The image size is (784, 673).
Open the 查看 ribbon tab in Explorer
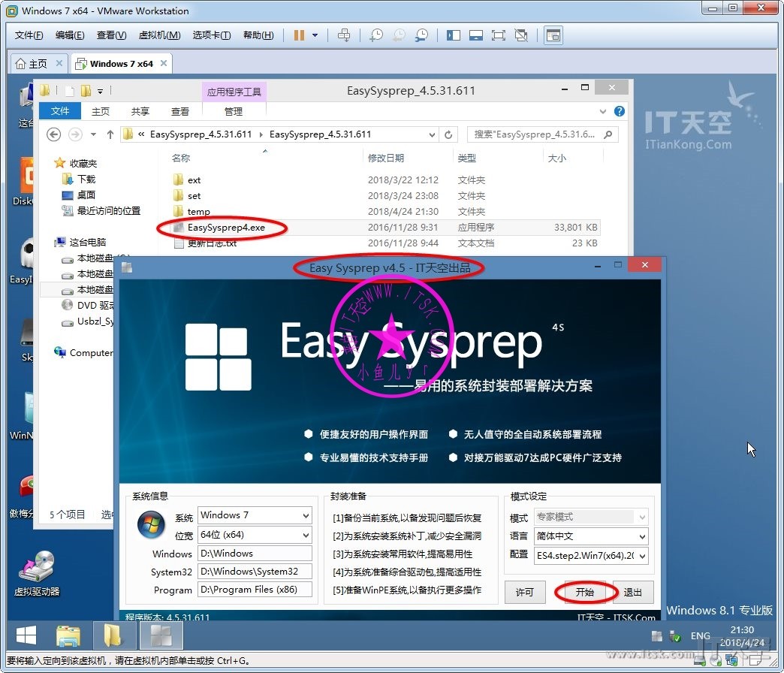tap(180, 111)
